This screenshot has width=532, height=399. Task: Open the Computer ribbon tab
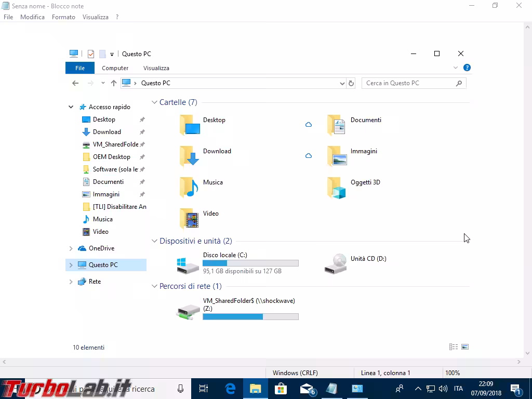[x=115, y=68]
